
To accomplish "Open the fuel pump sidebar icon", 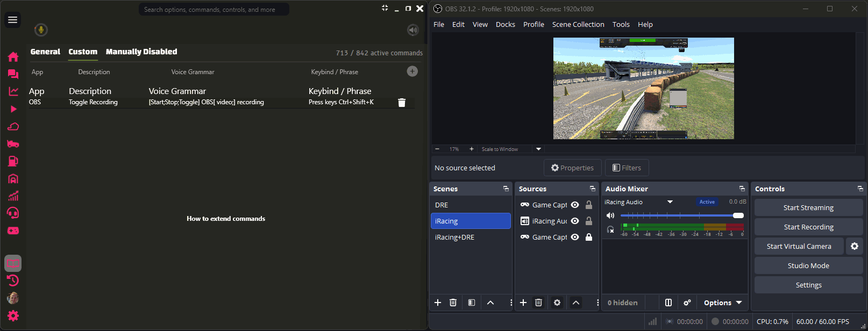I will [x=13, y=161].
